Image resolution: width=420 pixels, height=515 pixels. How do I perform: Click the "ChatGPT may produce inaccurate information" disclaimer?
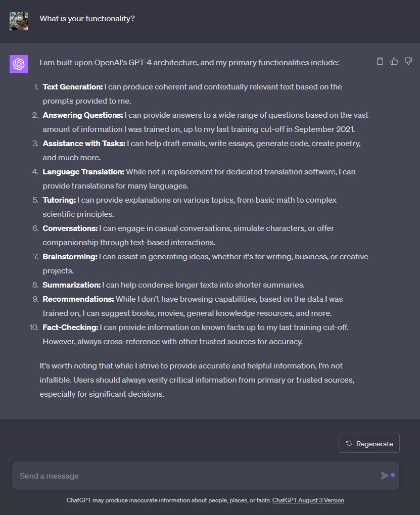click(x=169, y=500)
